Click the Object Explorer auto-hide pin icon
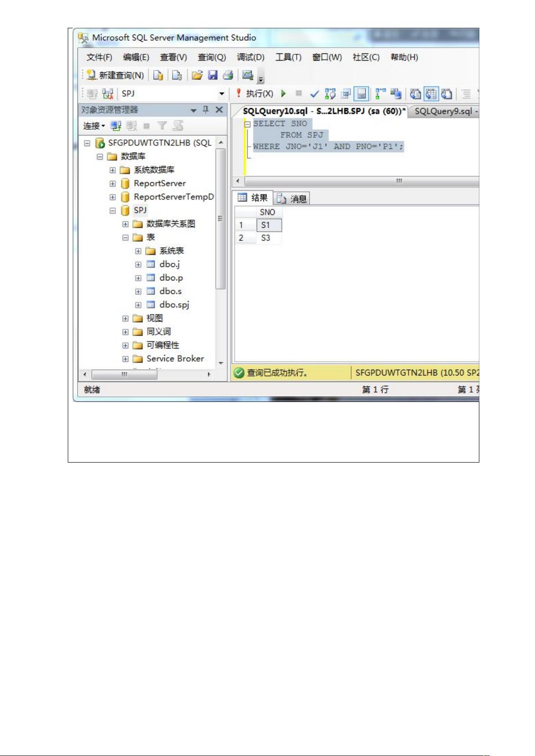Image resolution: width=535 pixels, height=756 pixels. [206, 110]
